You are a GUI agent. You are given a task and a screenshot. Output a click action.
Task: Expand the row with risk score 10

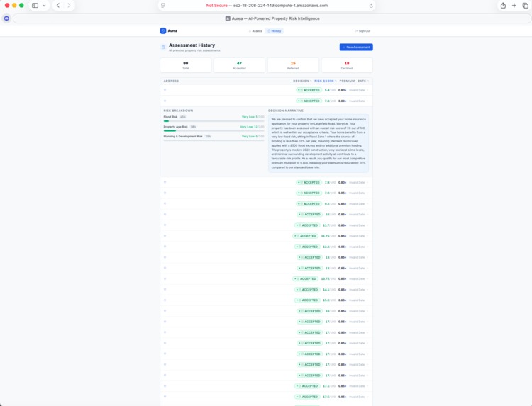point(266,215)
